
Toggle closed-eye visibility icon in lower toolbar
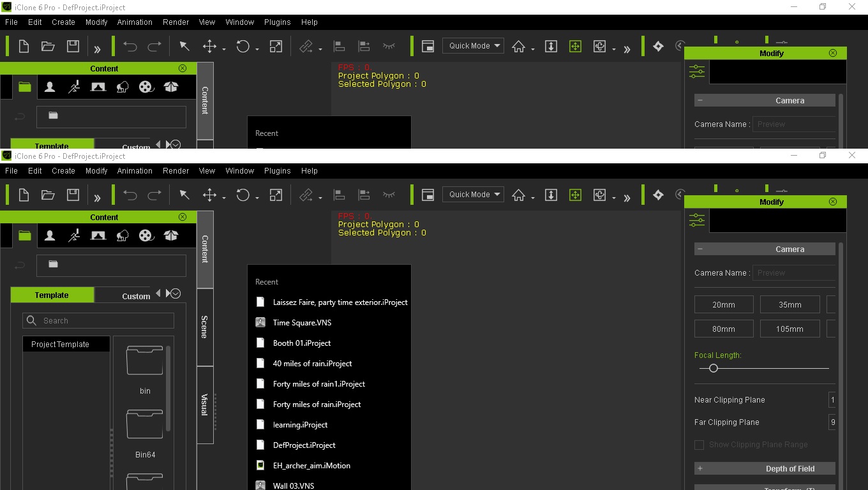point(389,195)
